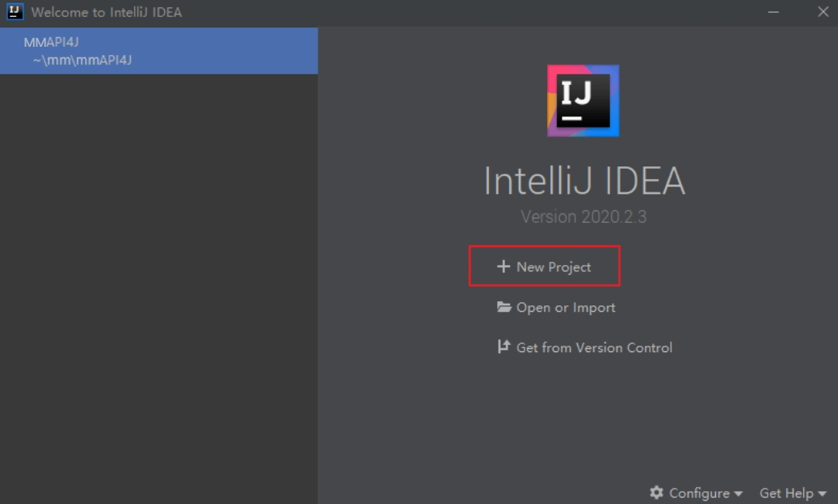Viewport: 838px width, 504px height.
Task: Open the Configure menu label
Action: pos(699,493)
